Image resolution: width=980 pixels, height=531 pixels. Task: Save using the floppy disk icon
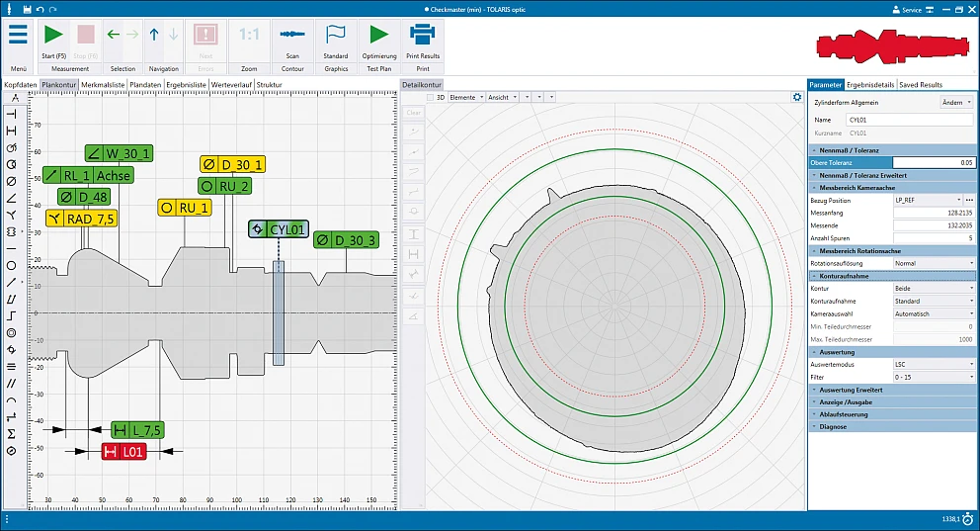click(x=27, y=9)
